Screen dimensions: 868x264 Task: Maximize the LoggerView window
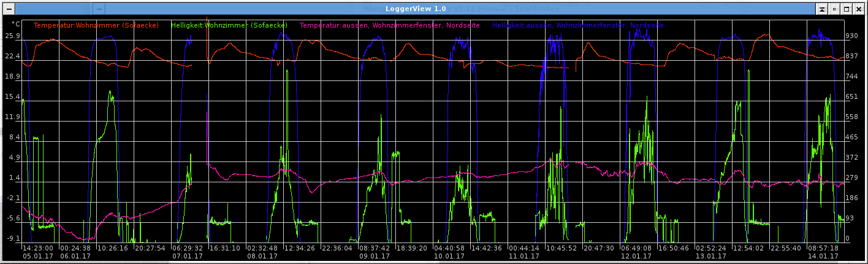click(x=847, y=9)
